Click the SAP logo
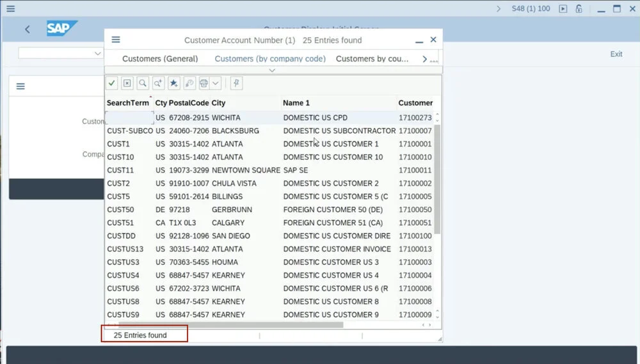 coord(62,28)
